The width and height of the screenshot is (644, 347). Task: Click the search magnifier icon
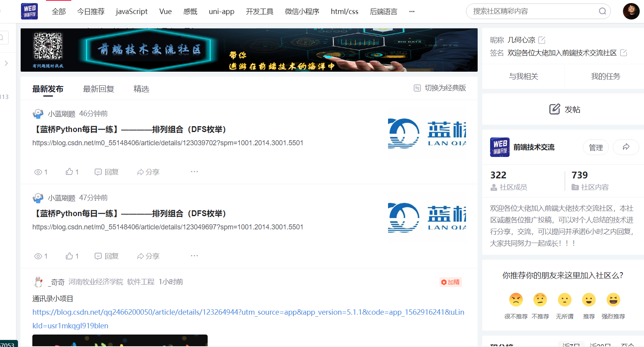point(602,11)
